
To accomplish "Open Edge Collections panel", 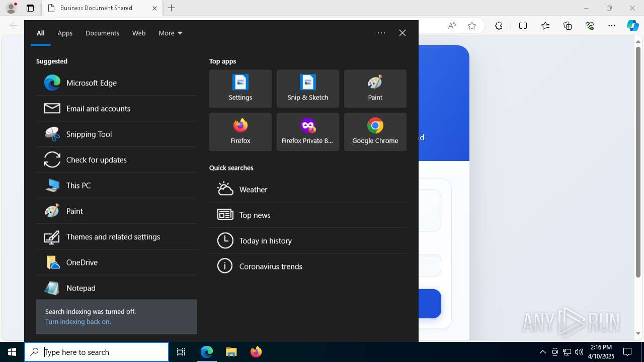I will (x=568, y=26).
